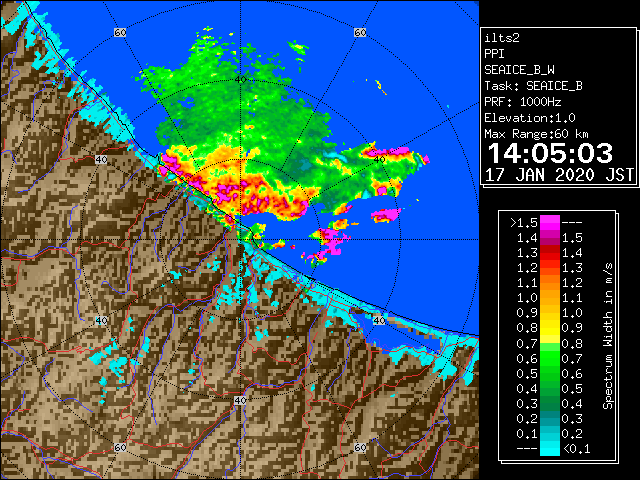Screen dimensions: 640x480
Task: Select the '17 JAN 2020 JST' date
Action: (x=559, y=175)
